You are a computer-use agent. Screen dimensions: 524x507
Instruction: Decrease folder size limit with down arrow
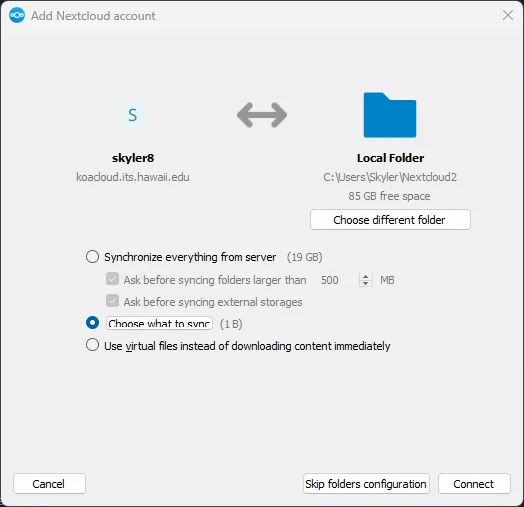click(x=366, y=283)
